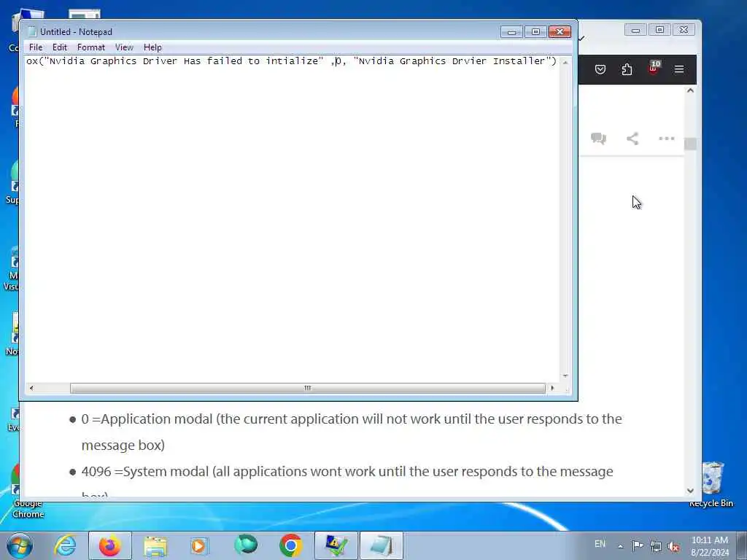Click Notepad vertical scroll up arrow
The width and height of the screenshot is (747, 560).
[x=565, y=63]
